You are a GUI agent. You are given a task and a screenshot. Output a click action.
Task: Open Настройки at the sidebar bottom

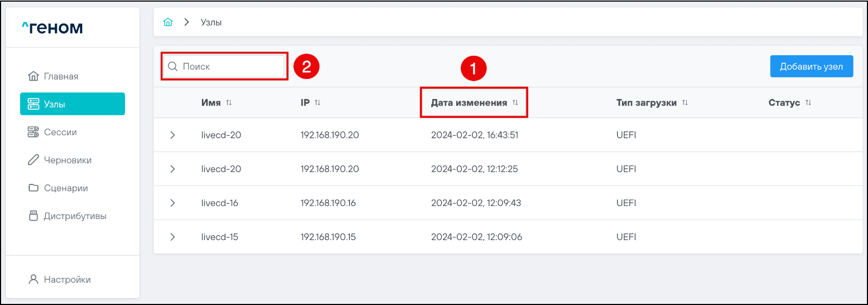coord(67,280)
